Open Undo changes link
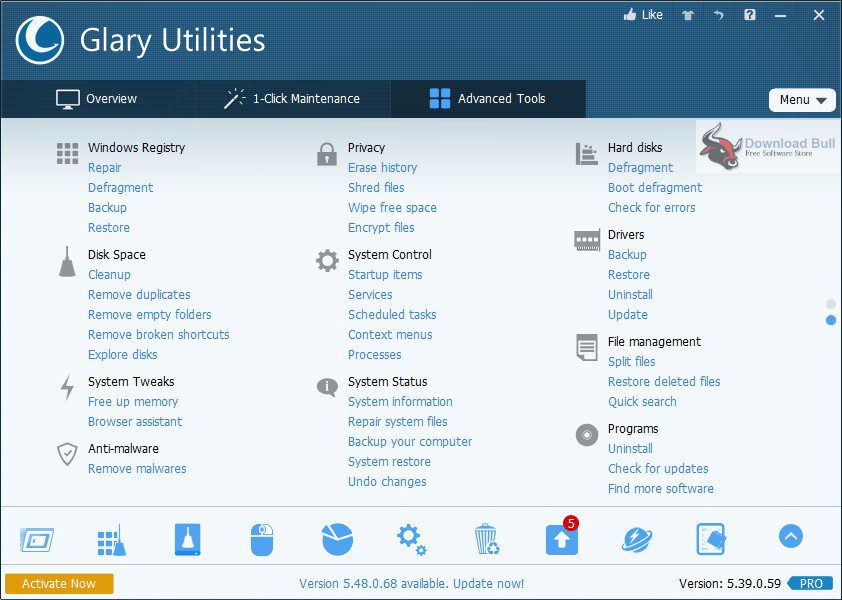842x600 pixels. pyautogui.click(x=387, y=482)
